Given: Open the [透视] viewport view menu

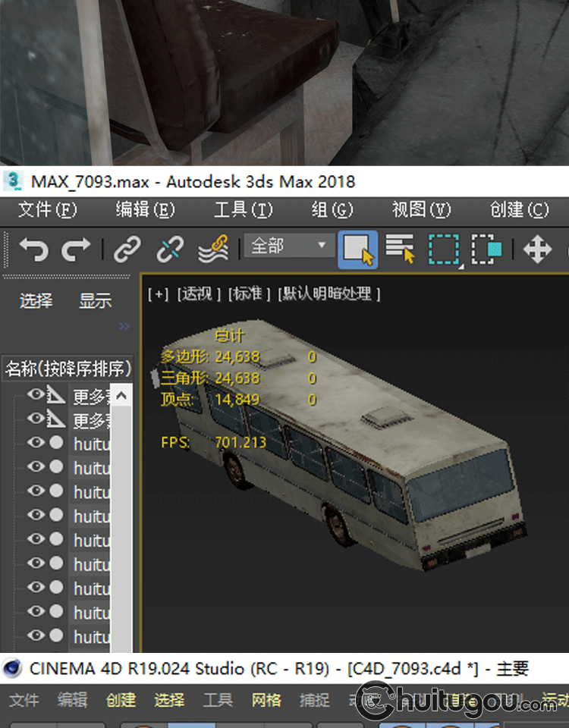Looking at the screenshot, I should tap(198, 294).
